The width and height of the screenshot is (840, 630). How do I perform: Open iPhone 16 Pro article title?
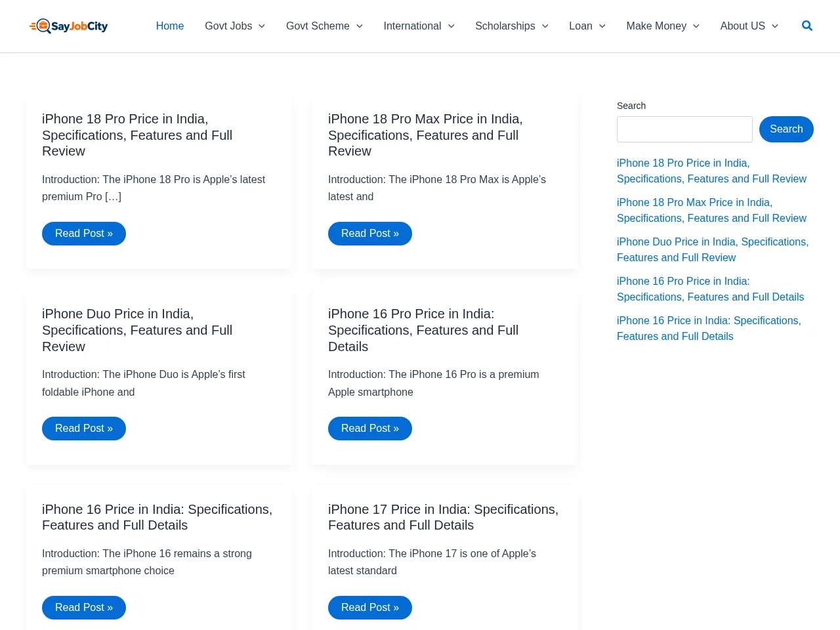pyautogui.click(x=423, y=330)
